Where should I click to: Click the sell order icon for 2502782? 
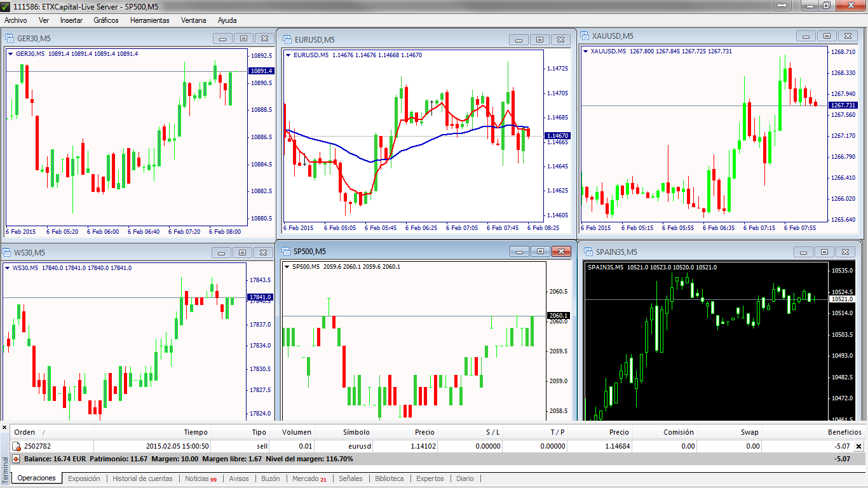pyautogui.click(x=17, y=447)
